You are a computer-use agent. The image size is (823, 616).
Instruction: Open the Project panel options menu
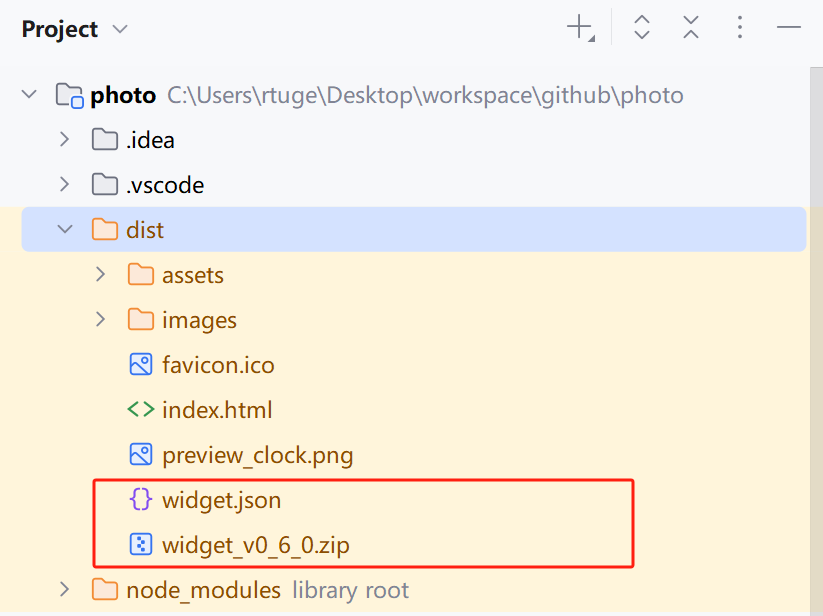740,27
